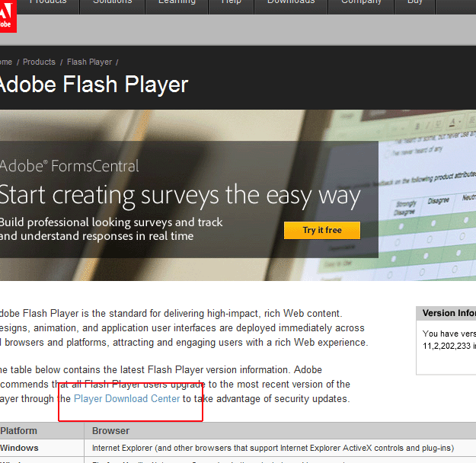Image resolution: width=476 pixels, height=463 pixels.
Task: Go to Flash Player breadcrumb link
Action: point(89,62)
